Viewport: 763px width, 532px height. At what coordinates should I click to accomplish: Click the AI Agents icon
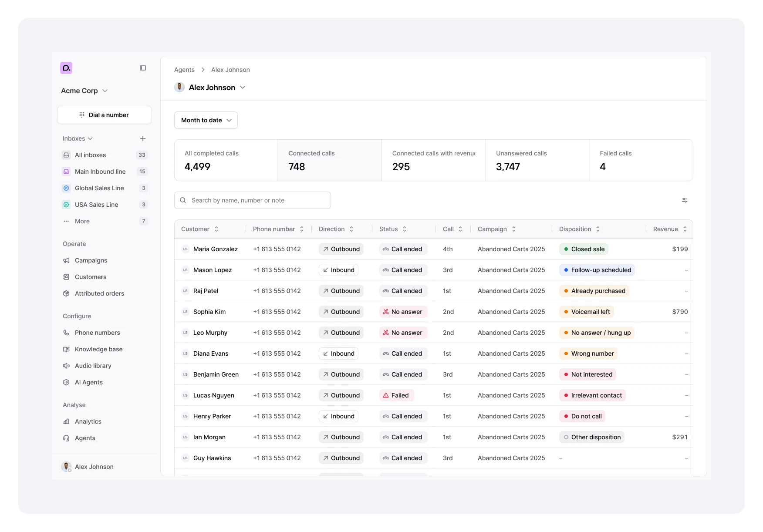[66, 382]
